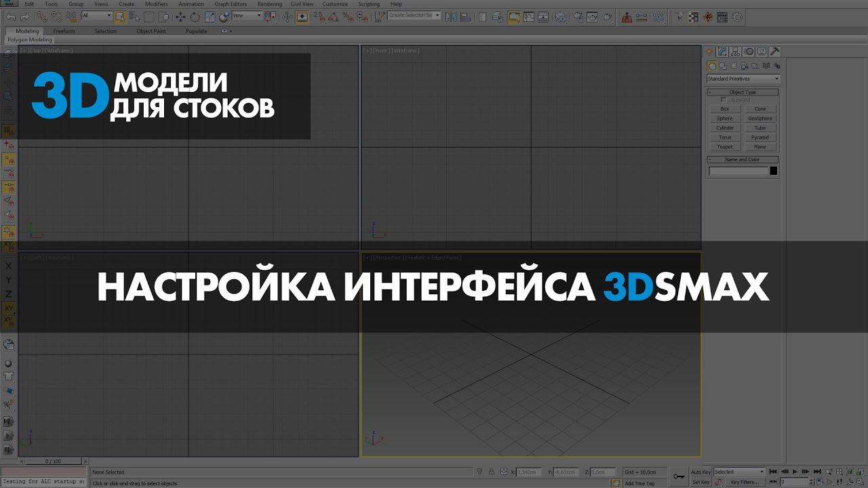Choose the Select Object tool

tap(119, 17)
